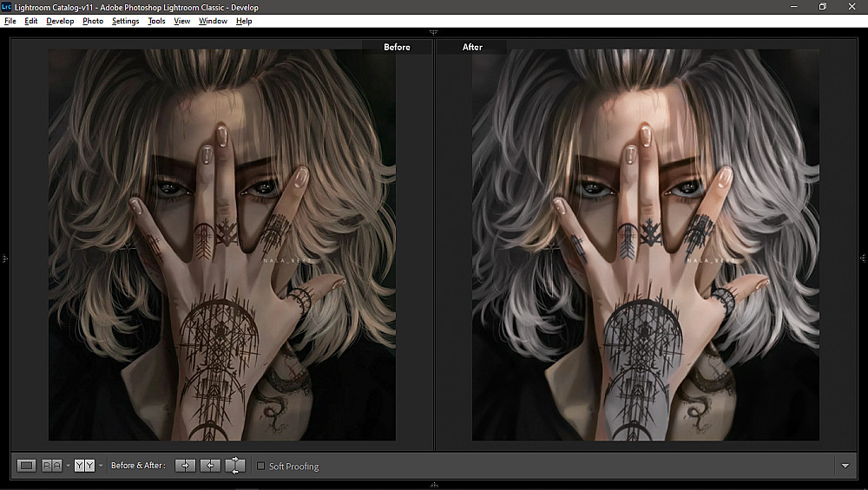Open the Photo menu
This screenshot has height=490, width=868.
(93, 21)
